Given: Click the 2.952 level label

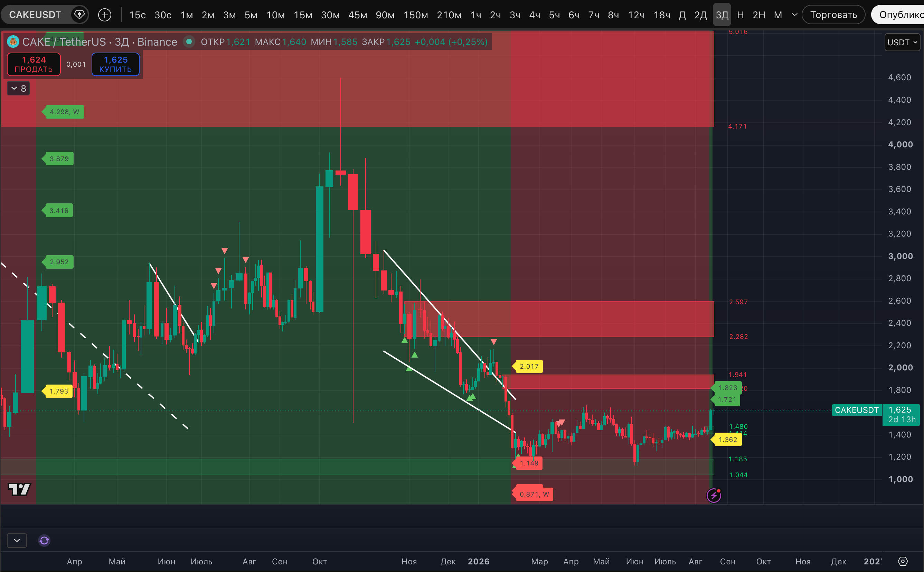Looking at the screenshot, I should pyautogui.click(x=57, y=262).
